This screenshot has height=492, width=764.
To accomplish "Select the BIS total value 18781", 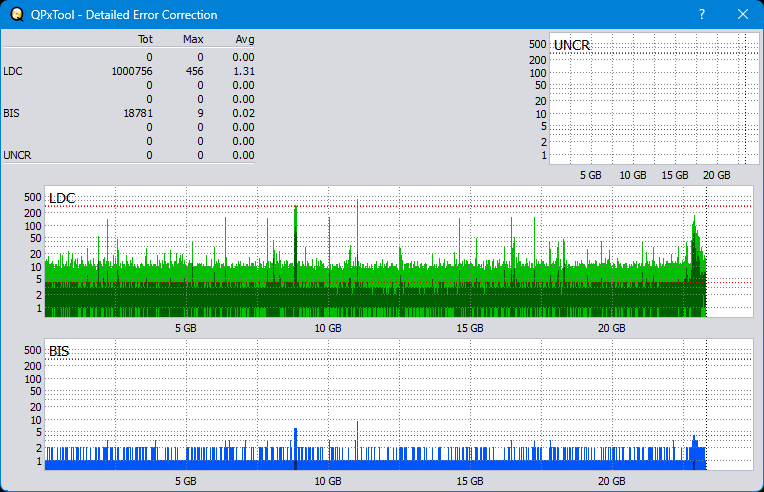I will [137, 113].
